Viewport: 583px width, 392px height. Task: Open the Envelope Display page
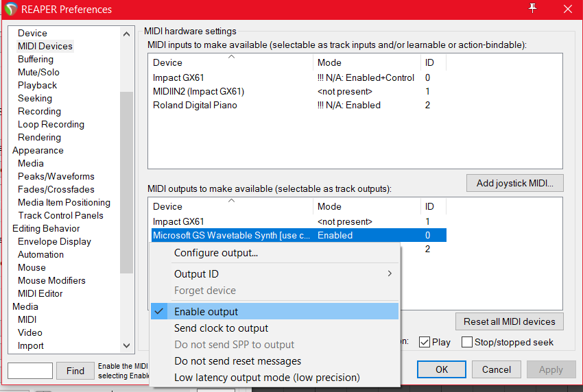54,241
